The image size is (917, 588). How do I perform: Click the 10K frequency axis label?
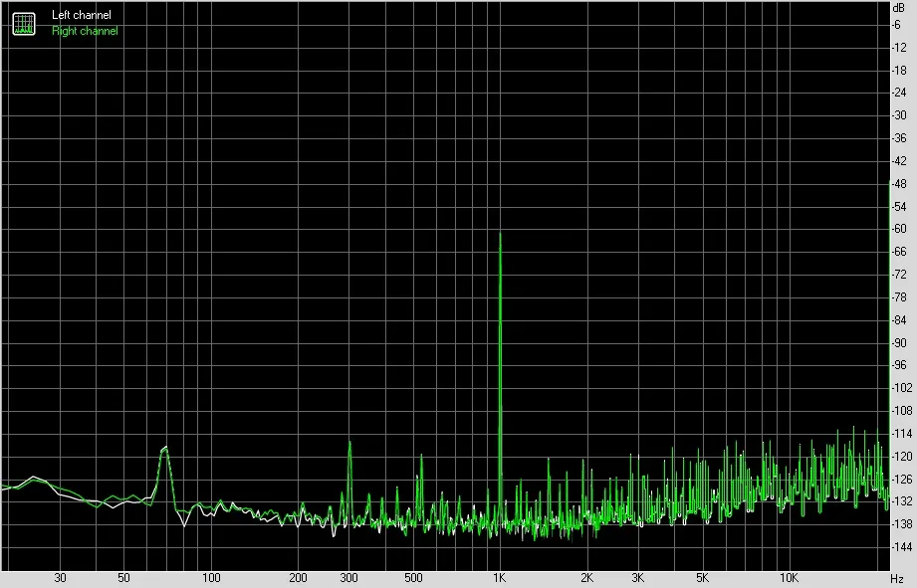point(789,578)
